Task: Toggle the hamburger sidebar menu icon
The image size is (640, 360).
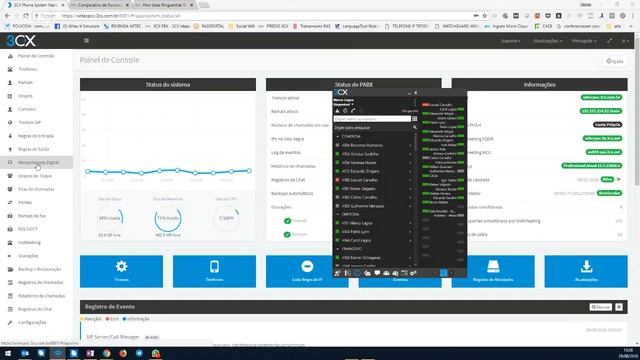Action: pos(86,41)
